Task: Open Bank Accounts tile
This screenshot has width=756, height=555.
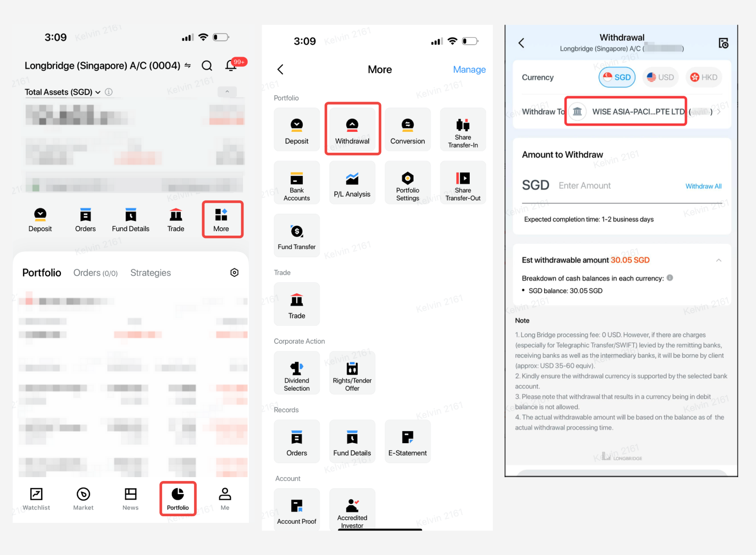Action: click(297, 183)
